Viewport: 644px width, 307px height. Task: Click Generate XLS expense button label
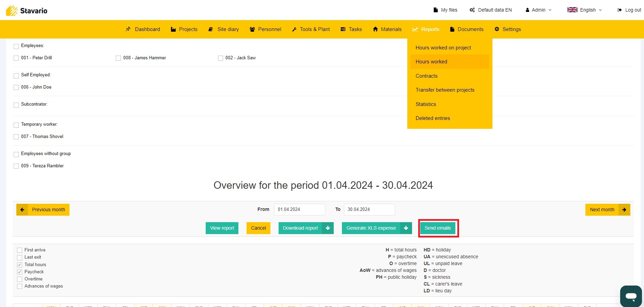click(x=371, y=228)
